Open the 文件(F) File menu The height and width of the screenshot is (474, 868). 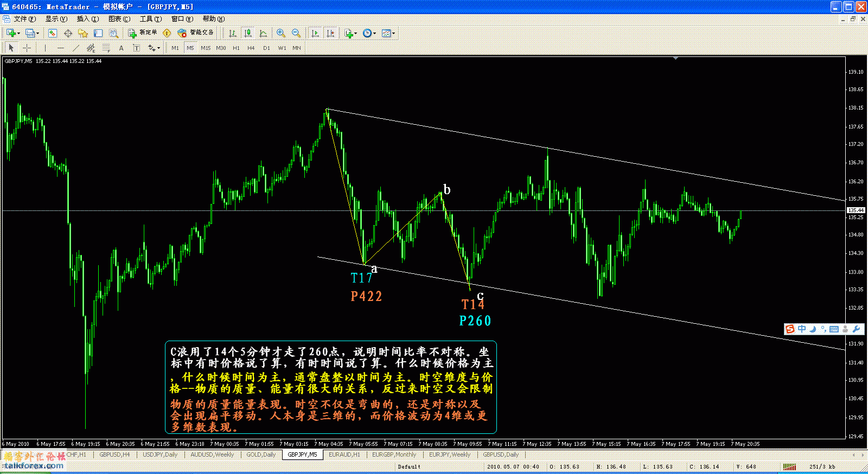coord(25,18)
